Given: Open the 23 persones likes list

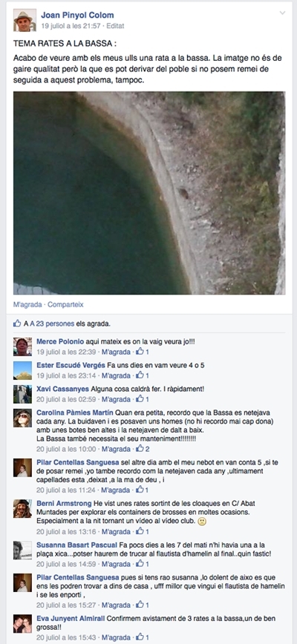Looking at the screenshot, I should pos(55,323).
